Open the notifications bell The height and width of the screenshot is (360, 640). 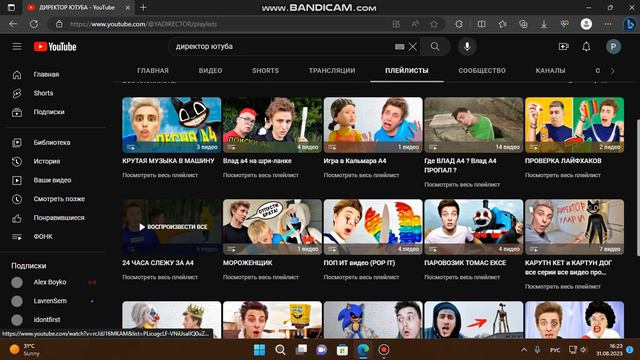click(586, 47)
